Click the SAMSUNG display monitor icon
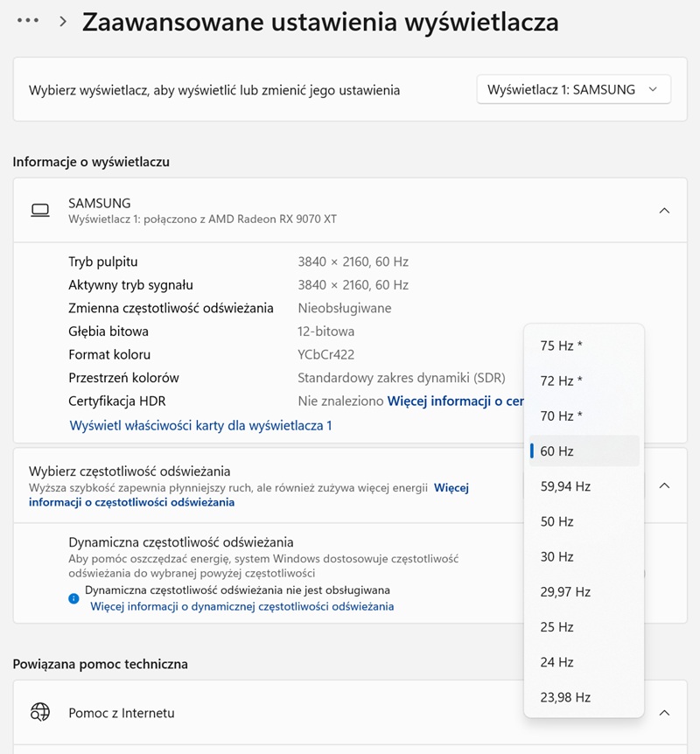 [x=40, y=210]
